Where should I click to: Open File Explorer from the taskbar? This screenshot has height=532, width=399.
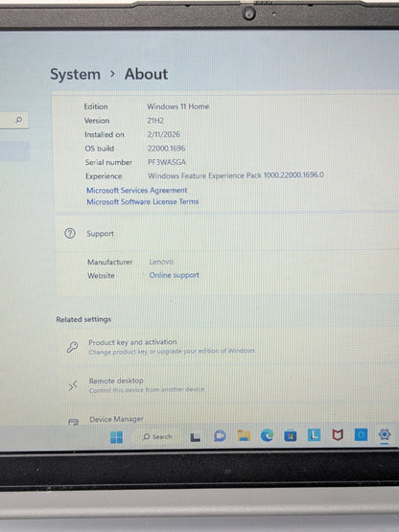244,435
